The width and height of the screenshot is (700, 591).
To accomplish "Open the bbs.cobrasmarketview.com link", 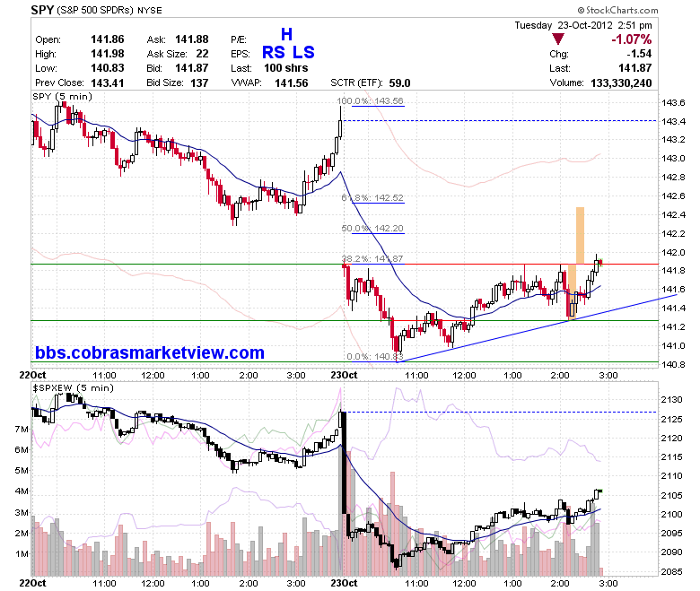I will point(150,352).
